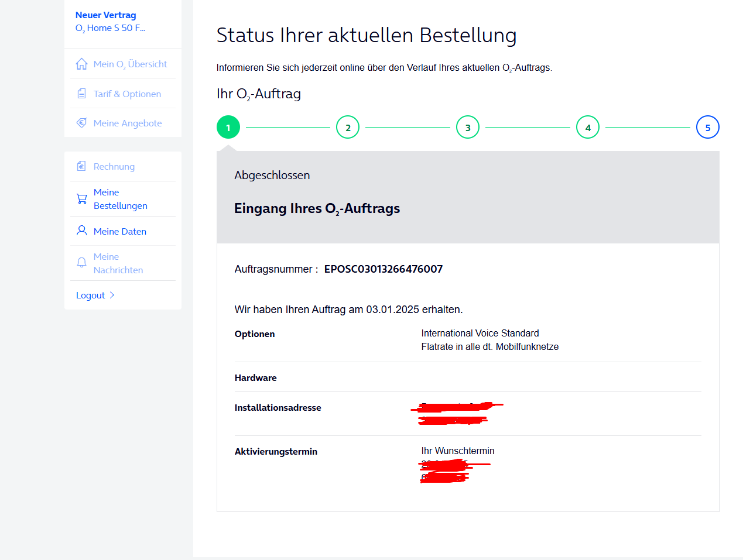The image size is (743, 560).
Task: Click the house icon beside Mein O2 Übersicht
Action: click(x=82, y=64)
